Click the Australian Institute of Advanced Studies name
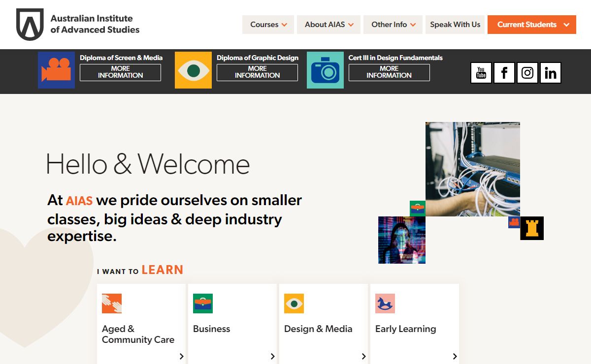 tap(95, 24)
